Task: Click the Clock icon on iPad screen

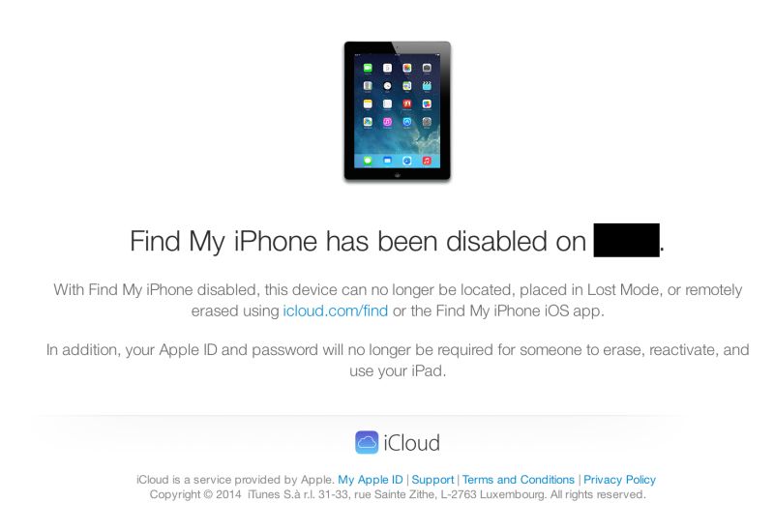Action: click(388, 86)
